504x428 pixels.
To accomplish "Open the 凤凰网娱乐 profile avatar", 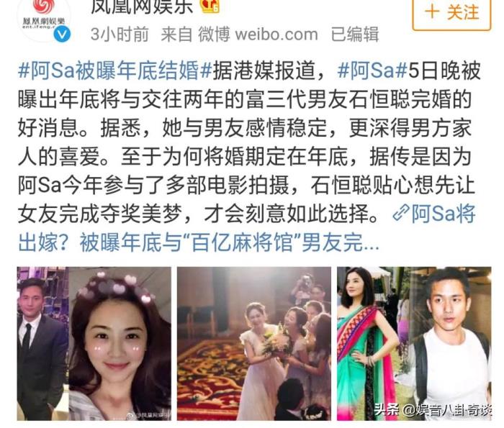I will click(43, 18).
